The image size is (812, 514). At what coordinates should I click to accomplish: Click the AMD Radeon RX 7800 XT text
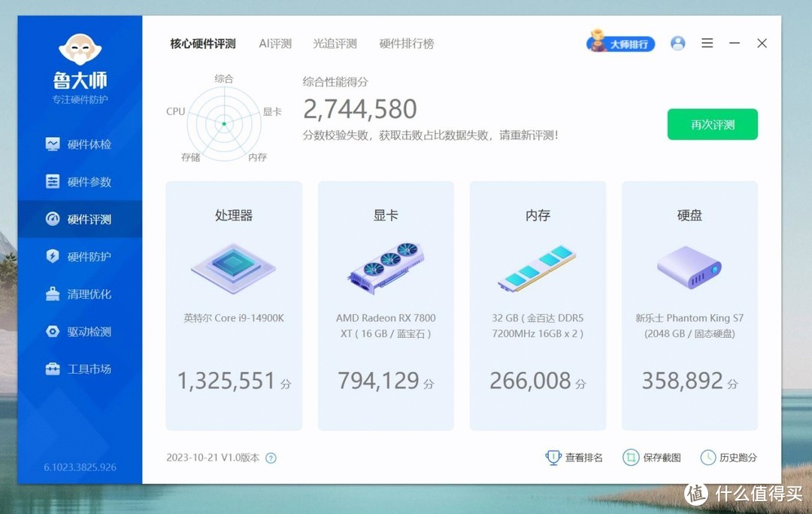(x=386, y=326)
